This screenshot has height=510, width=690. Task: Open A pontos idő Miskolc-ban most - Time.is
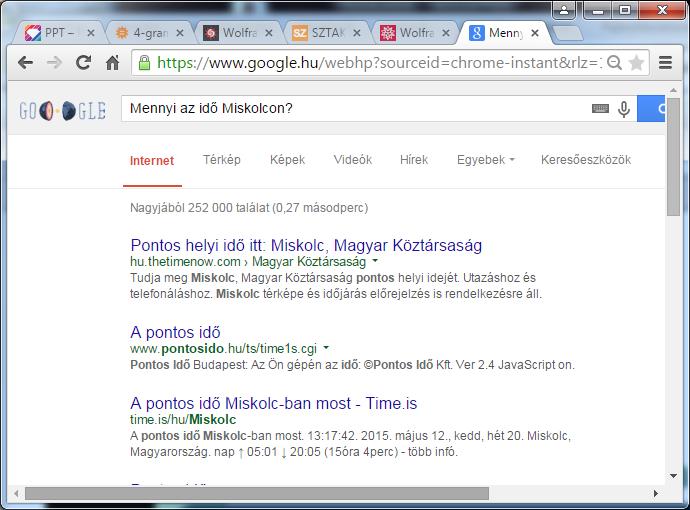pos(274,403)
